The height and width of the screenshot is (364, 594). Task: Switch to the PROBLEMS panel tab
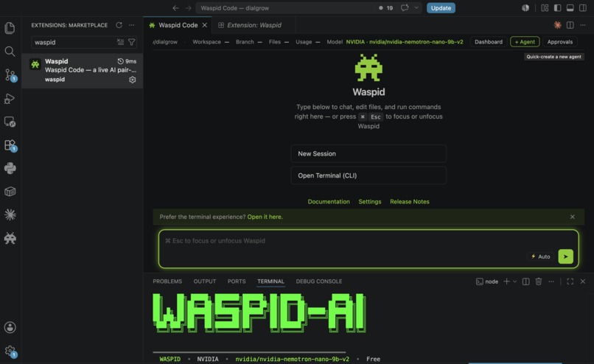click(x=167, y=281)
